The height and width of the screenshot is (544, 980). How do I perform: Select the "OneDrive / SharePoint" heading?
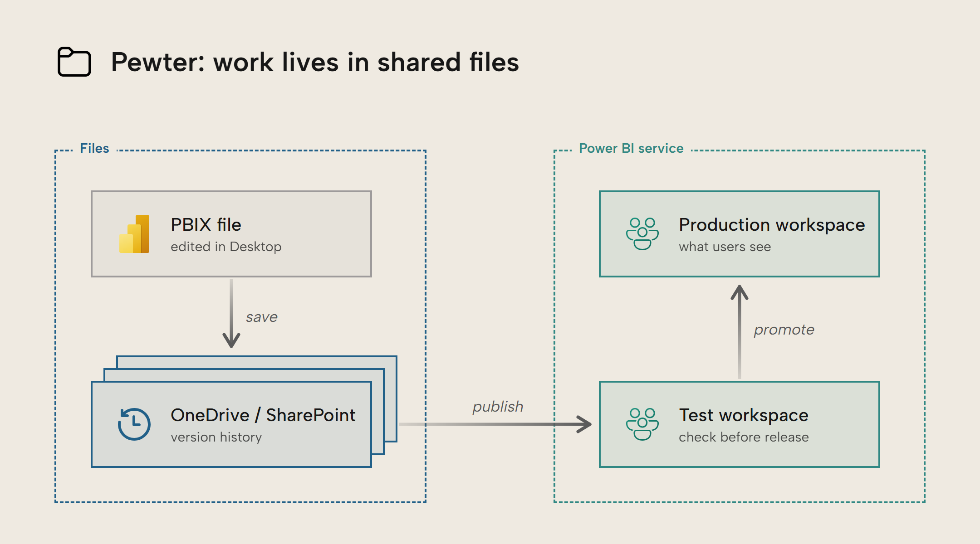pyautogui.click(x=263, y=415)
